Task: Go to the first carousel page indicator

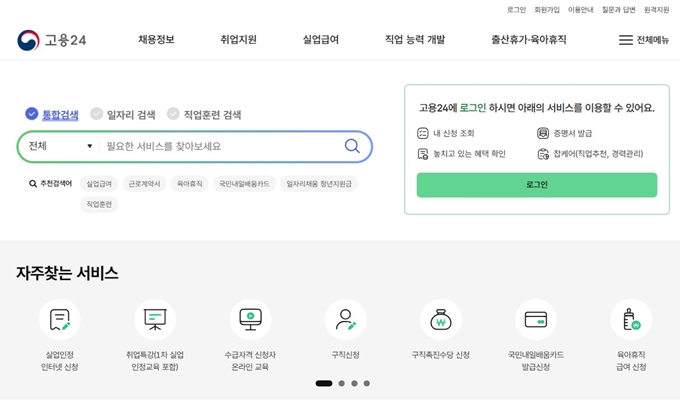Action: tap(324, 384)
